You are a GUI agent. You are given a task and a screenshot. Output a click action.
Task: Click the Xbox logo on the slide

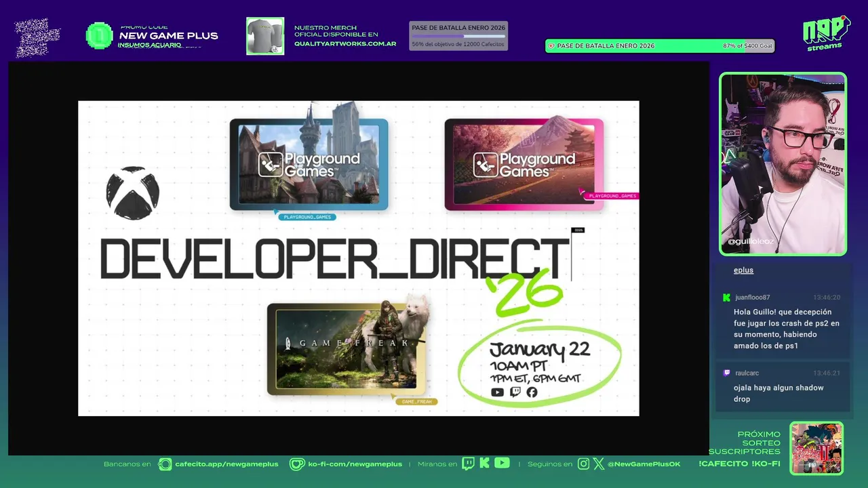[133, 193]
